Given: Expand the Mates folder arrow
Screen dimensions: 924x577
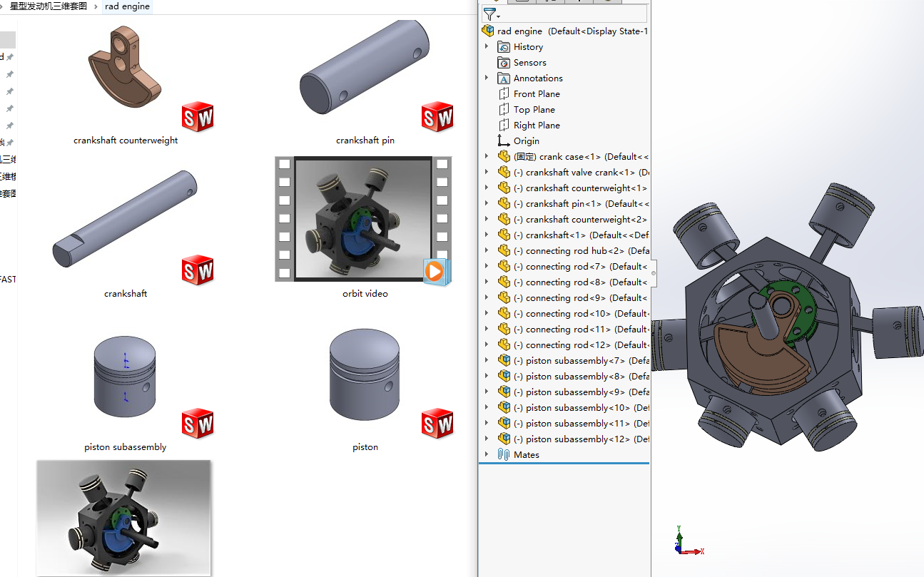Looking at the screenshot, I should point(487,454).
